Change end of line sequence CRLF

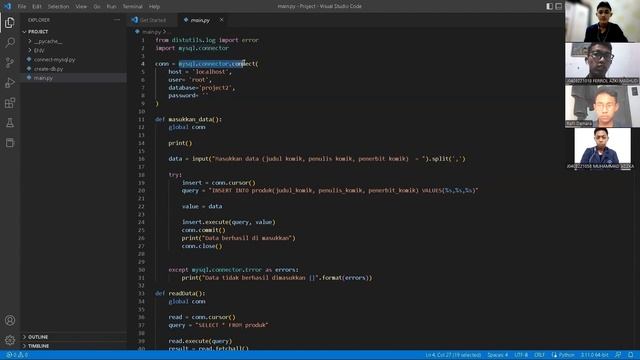click(x=539, y=355)
